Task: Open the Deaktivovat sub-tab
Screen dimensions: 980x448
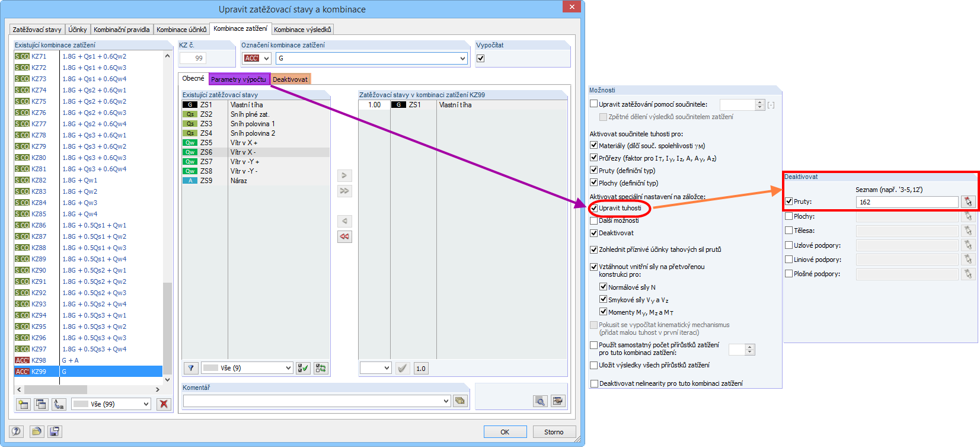Action: click(291, 79)
